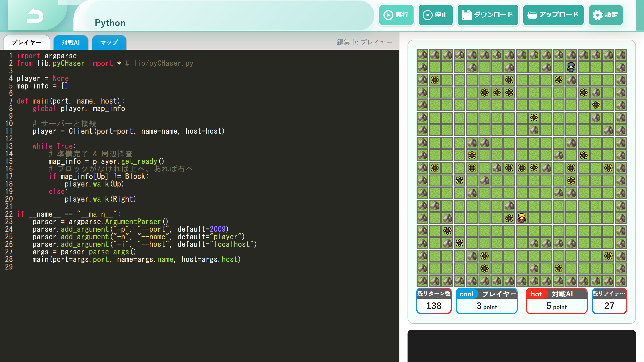Image resolution: width=644 pixels, height=362 pixels.
Task: Stop execution with 停止 button
Action: (x=435, y=15)
